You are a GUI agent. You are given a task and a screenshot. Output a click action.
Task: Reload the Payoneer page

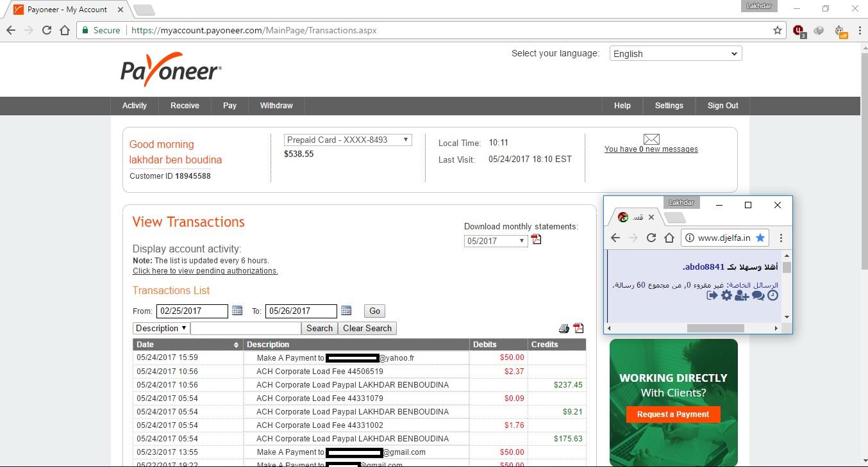[46, 30]
